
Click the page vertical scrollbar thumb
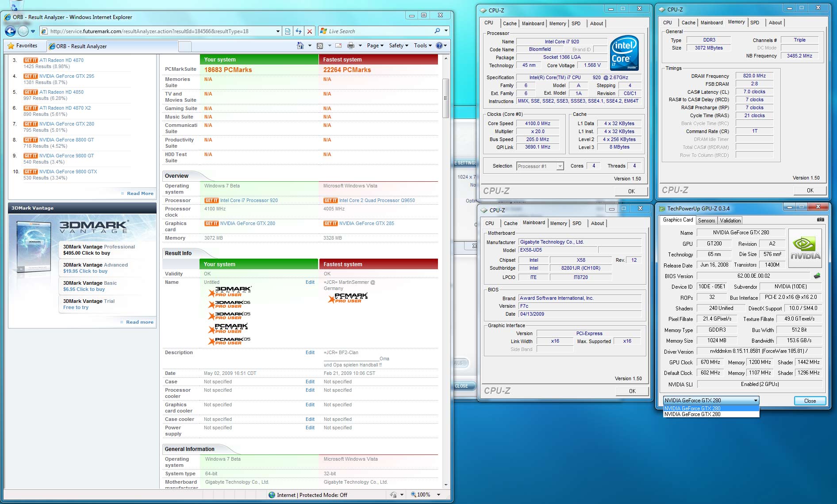point(445,98)
